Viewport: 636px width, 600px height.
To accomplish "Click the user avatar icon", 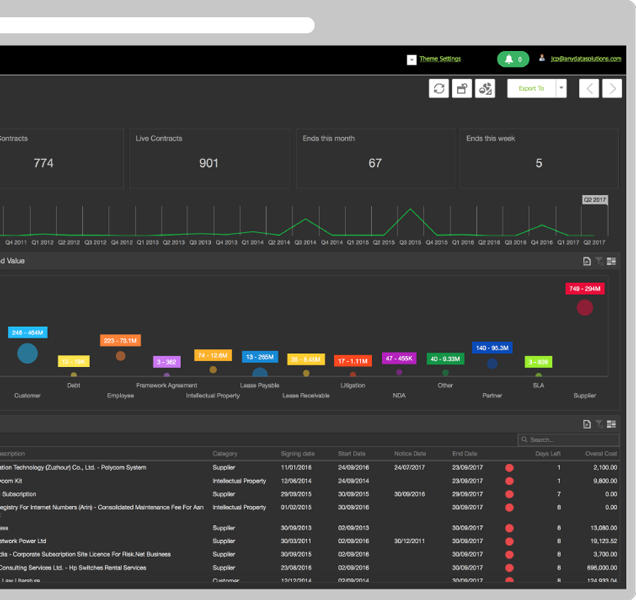I will tap(542, 58).
